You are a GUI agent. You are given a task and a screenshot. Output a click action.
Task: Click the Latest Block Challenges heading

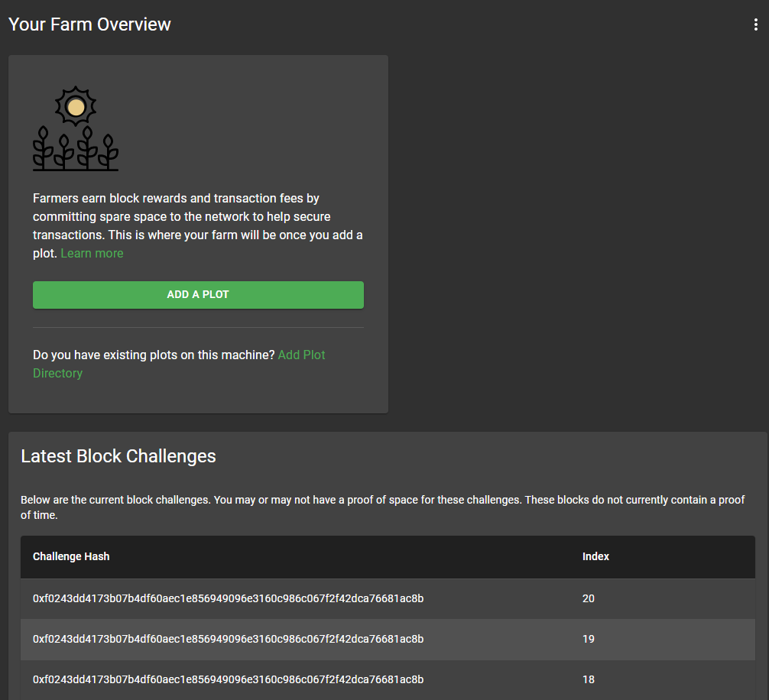tap(118, 456)
